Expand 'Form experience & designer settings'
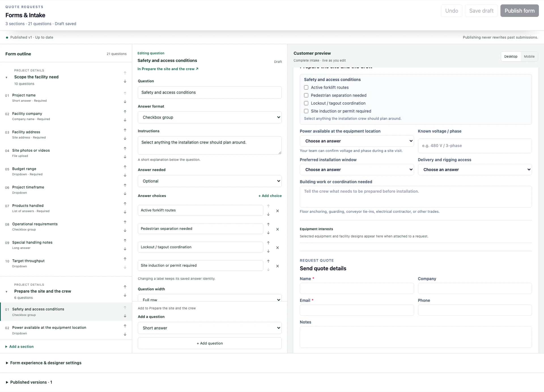The image size is (544, 392). pyautogui.click(x=44, y=363)
